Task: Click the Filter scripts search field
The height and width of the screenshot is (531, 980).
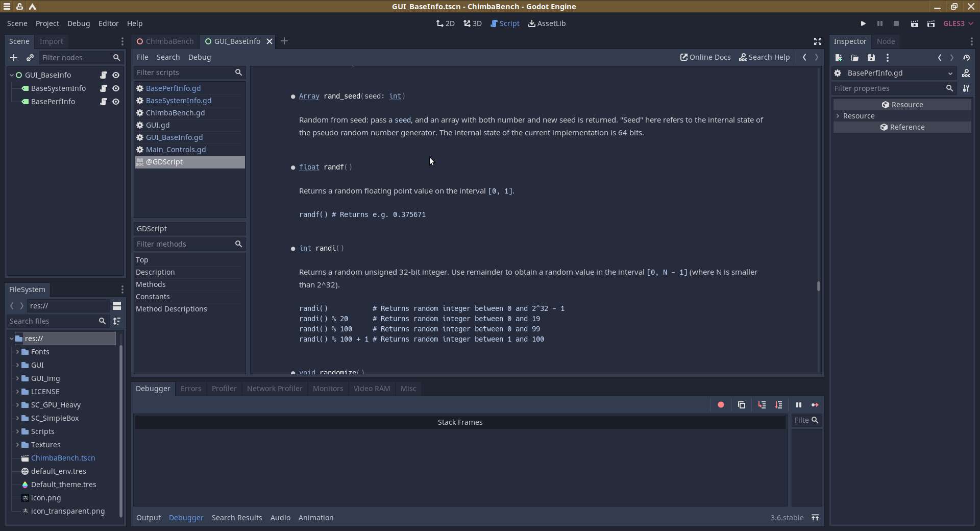Action: coord(184,73)
